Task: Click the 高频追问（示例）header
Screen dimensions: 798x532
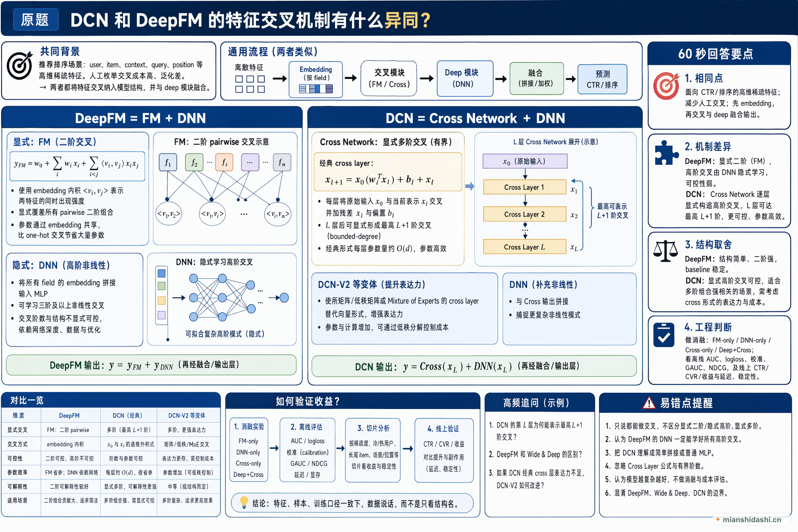Action: coord(539,402)
